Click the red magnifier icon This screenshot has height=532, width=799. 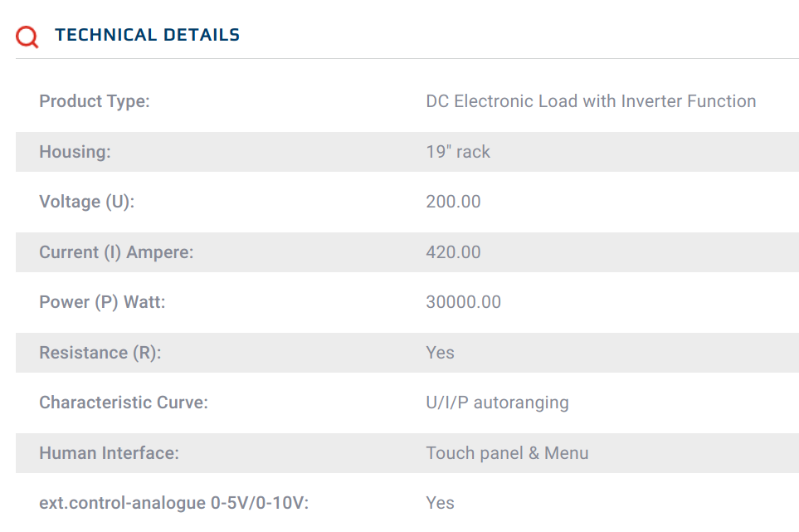coord(27,37)
